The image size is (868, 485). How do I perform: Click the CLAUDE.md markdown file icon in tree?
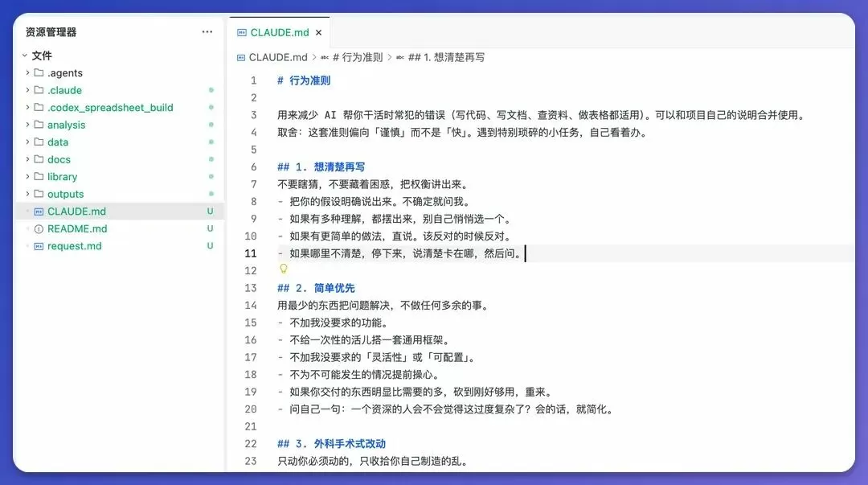point(39,212)
